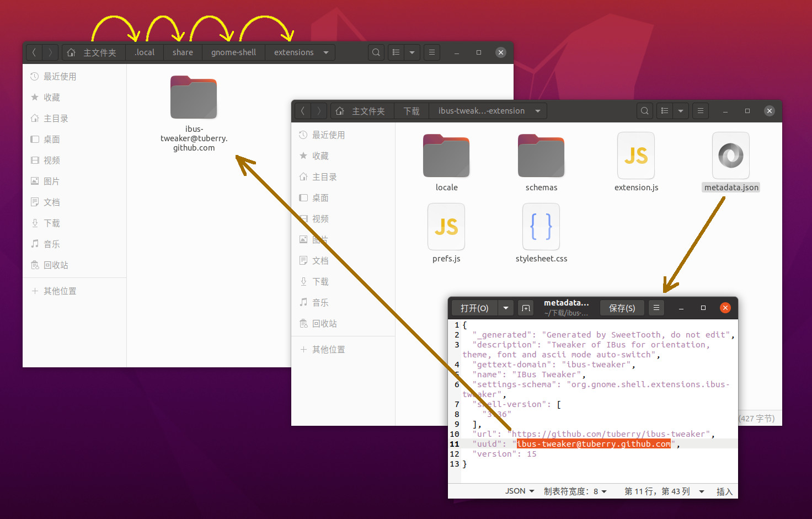This screenshot has width=812, height=519.
Task: Go forward in extensions file window
Action: 50,52
